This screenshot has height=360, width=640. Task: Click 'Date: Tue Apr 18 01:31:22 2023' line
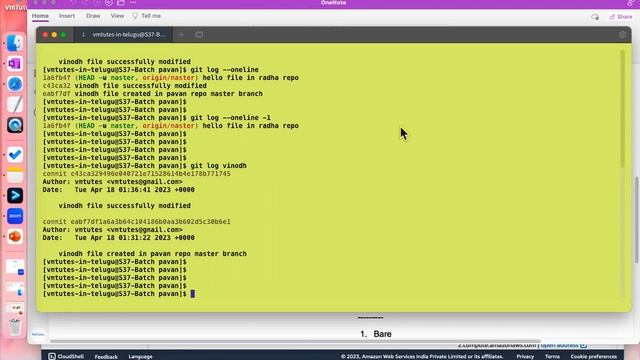118,238
